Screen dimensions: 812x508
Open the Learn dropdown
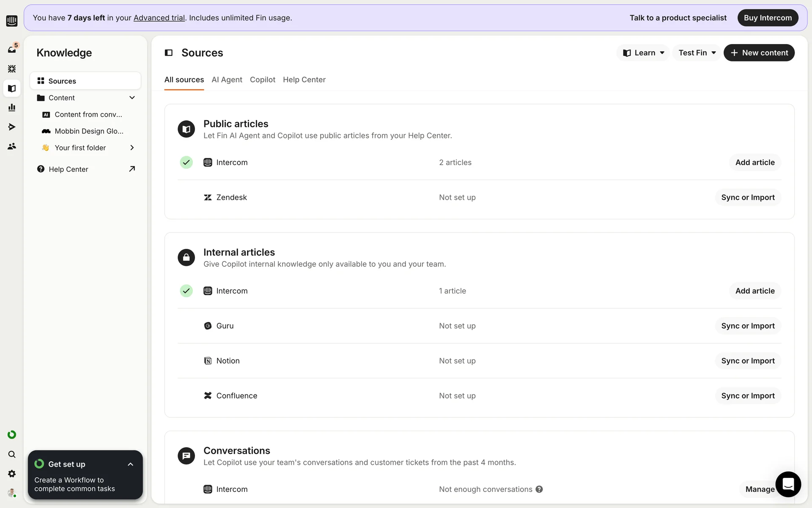(x=643, y=53)
